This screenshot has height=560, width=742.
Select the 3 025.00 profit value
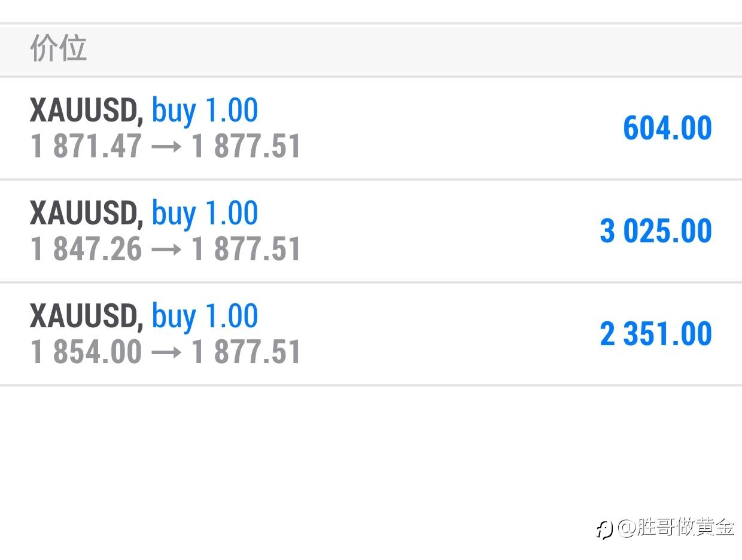pos(656,232)
